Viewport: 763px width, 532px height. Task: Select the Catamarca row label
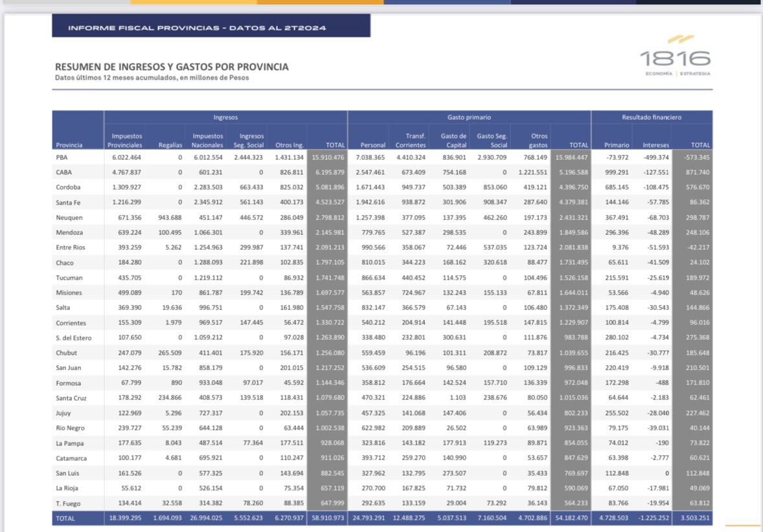tap(71, 458)
